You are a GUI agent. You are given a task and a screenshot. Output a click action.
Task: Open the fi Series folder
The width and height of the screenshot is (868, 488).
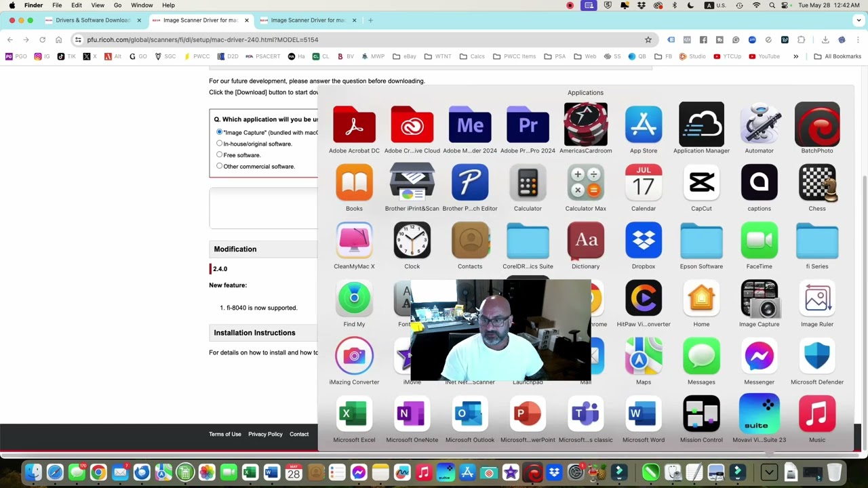817,241
